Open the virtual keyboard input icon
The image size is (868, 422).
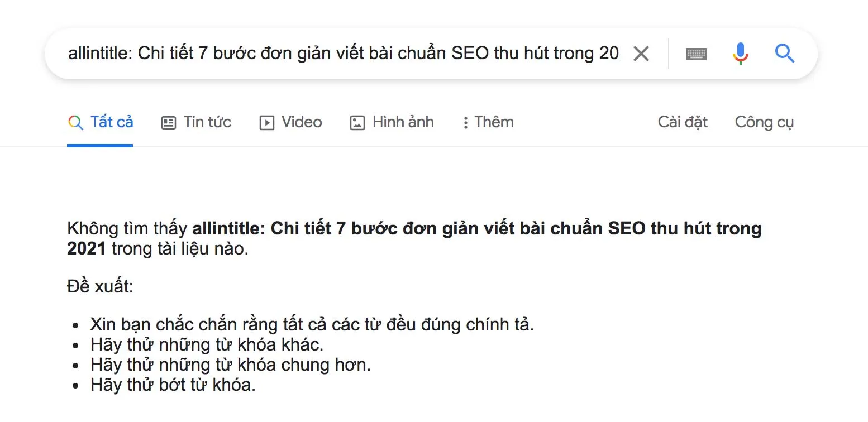pos(695,53)
